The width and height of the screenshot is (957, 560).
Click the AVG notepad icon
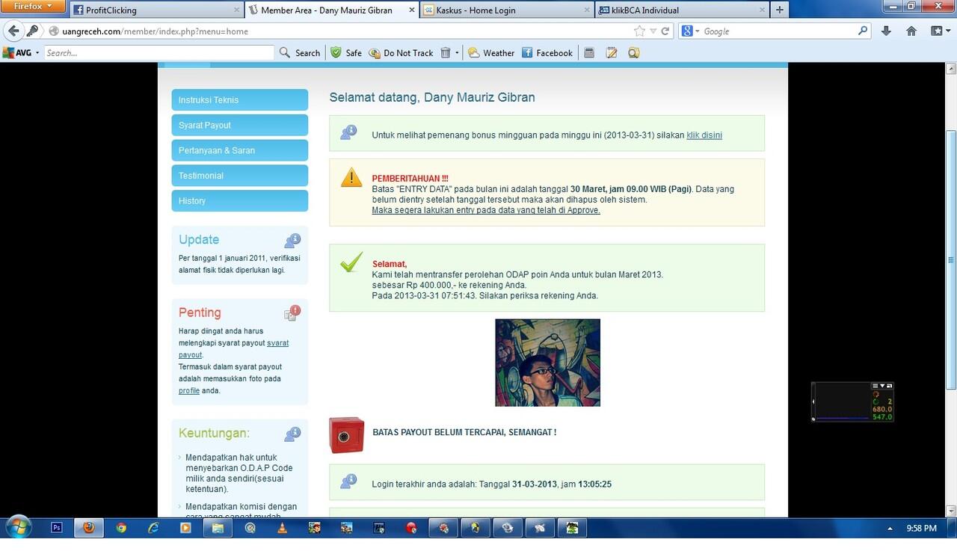point(612,53)
